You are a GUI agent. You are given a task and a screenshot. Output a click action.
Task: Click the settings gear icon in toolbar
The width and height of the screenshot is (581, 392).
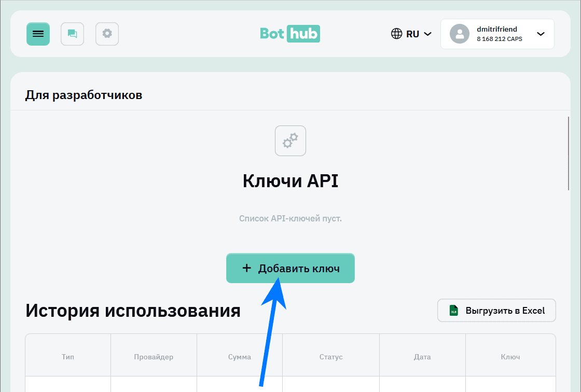107,34
